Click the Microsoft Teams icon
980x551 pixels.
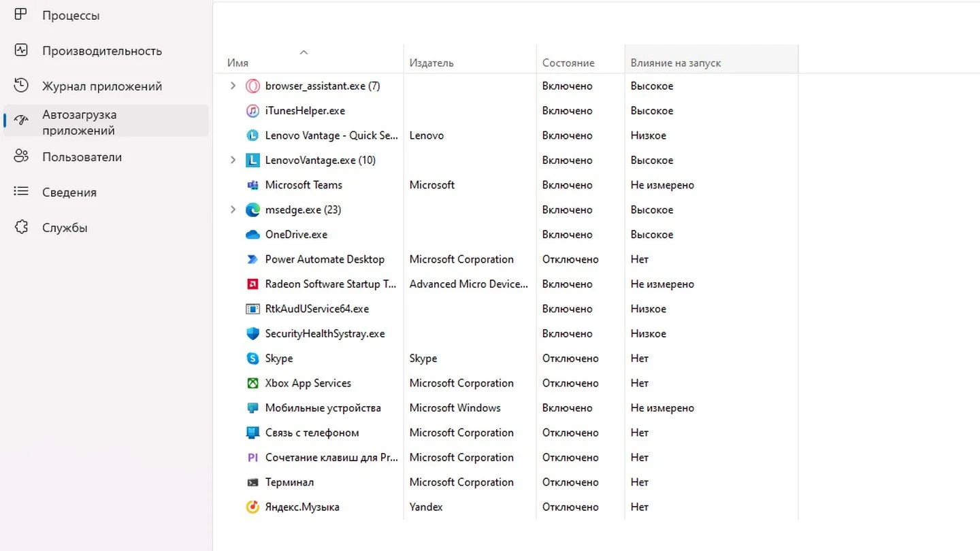coord(252,185)
